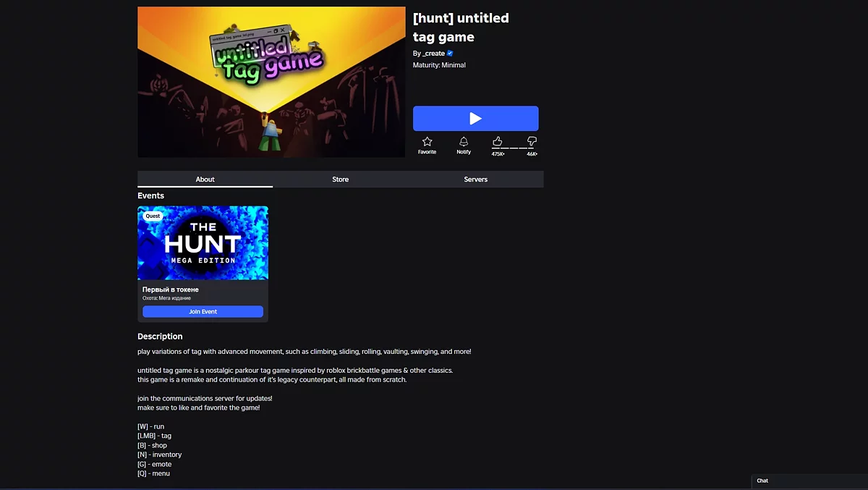Click the Maturity: Minimal label

click(x=439, y=65)
